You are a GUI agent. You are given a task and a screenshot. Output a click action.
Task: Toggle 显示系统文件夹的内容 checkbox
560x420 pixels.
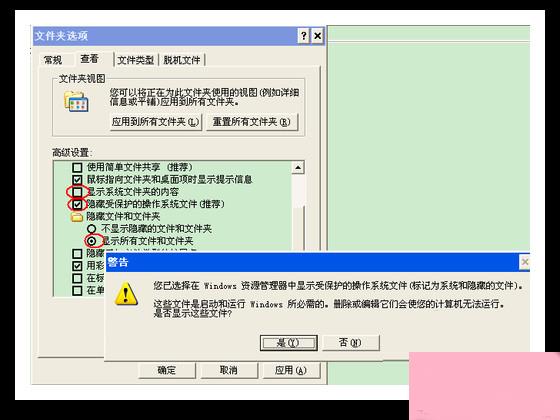click(x=77, y=192)
